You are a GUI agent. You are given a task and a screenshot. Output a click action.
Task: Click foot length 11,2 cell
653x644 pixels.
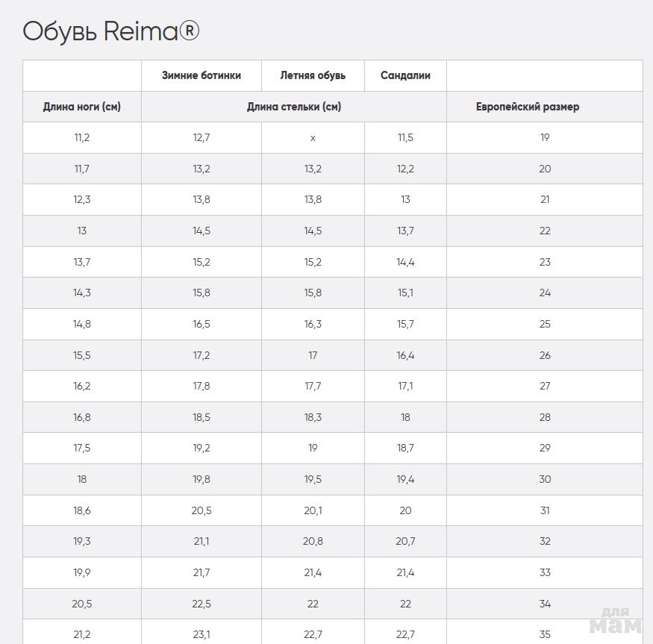tap(81, 137)
